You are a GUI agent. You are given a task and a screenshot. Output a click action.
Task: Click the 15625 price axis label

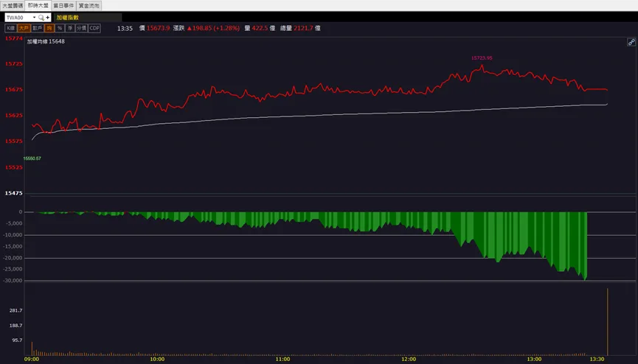[13, 116]
